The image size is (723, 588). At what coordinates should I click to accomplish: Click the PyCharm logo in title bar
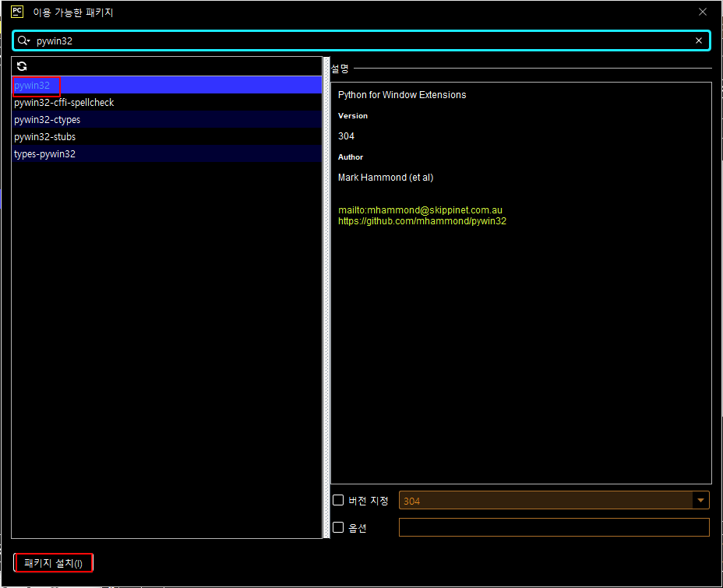pos(17,12)
